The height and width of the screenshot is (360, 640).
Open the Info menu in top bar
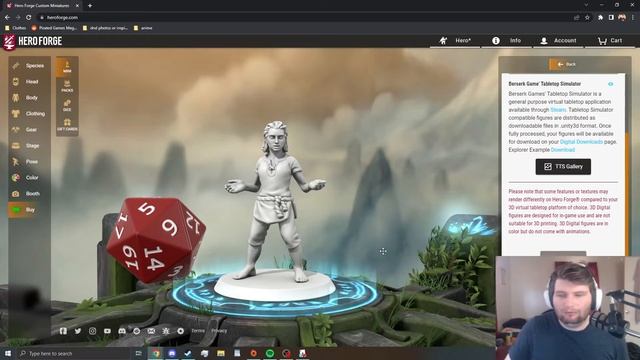pos(507,41)
